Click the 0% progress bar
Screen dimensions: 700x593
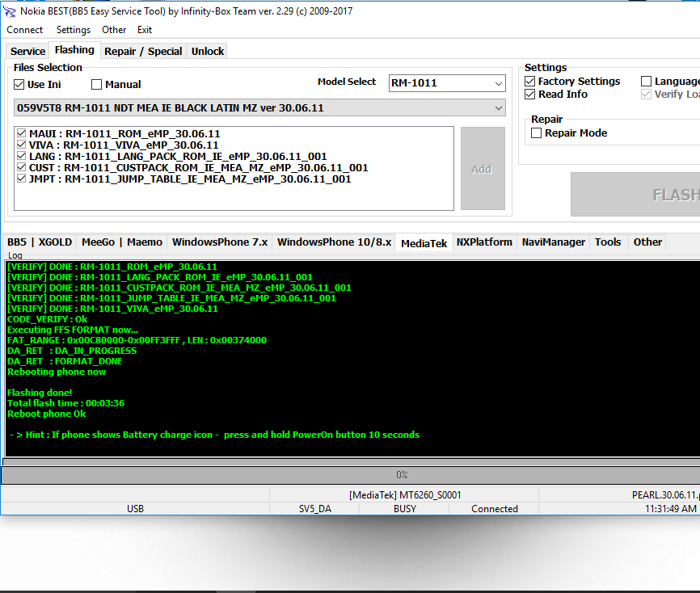point(351,475)
